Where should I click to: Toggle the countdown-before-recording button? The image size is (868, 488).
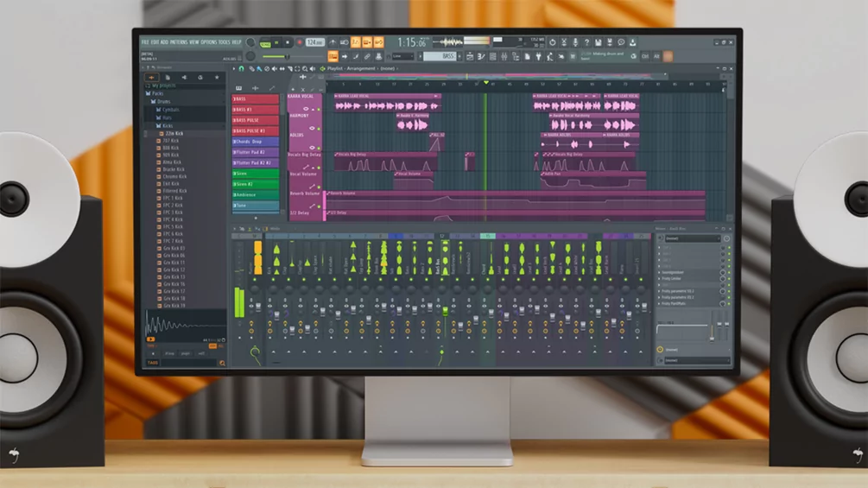point(355,42)
